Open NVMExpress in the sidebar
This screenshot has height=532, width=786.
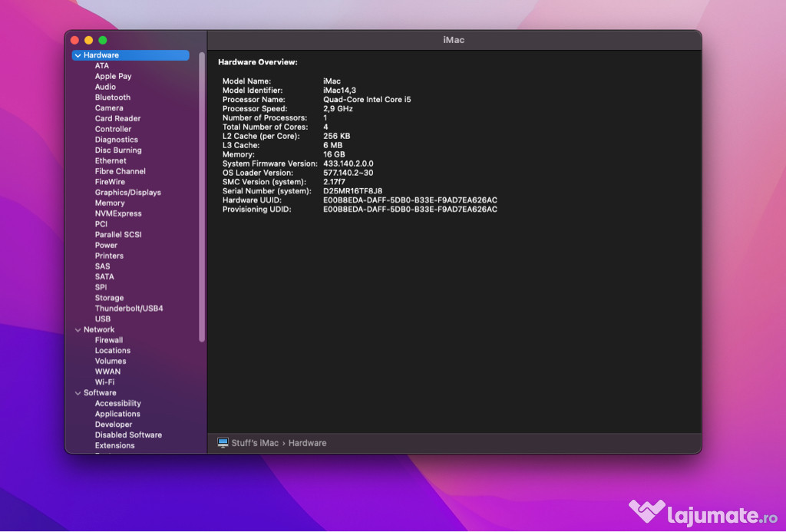[118, 213]
